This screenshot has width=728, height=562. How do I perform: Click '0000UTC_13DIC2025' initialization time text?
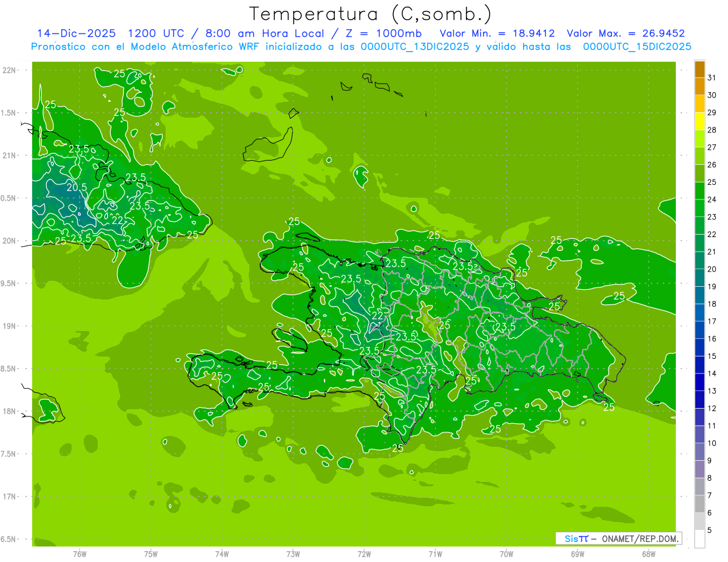[414, 47]
